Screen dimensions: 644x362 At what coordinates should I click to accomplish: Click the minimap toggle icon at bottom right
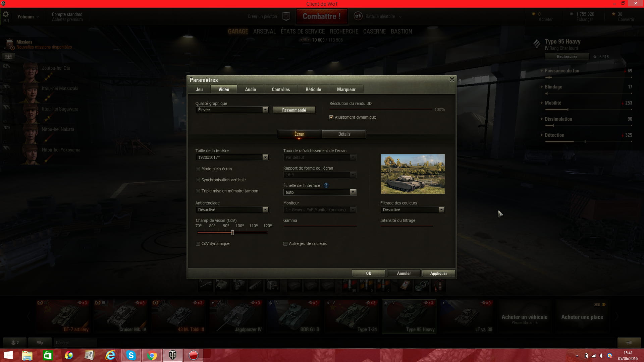point(629,343)
